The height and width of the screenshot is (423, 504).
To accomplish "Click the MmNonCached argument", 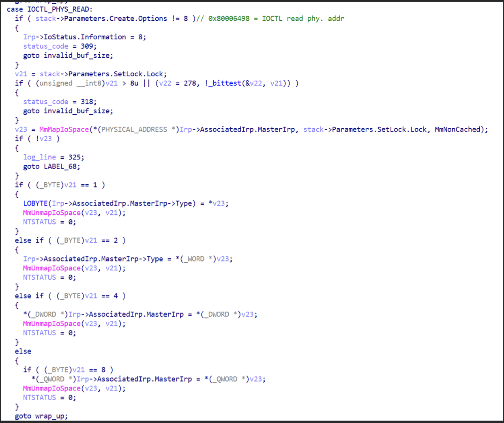I will click(457, 129).
